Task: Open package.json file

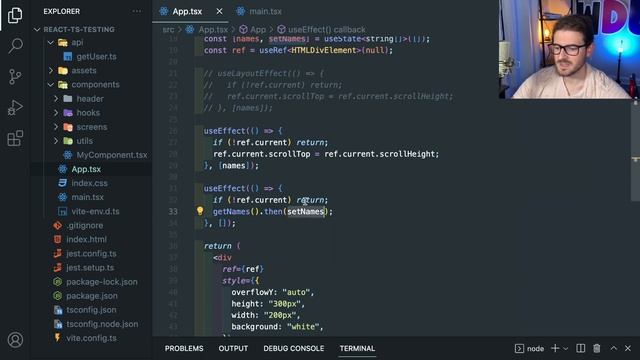Action: click(x=91, y=296)
